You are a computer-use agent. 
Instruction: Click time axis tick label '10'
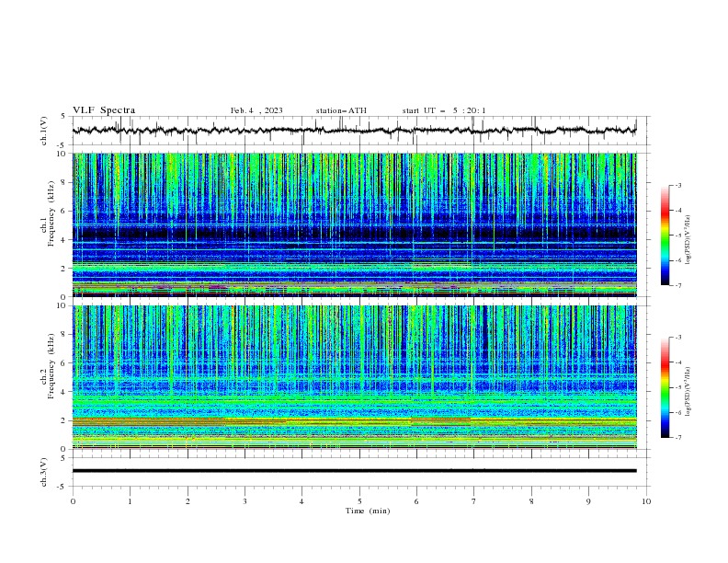[x=646, y=501]
